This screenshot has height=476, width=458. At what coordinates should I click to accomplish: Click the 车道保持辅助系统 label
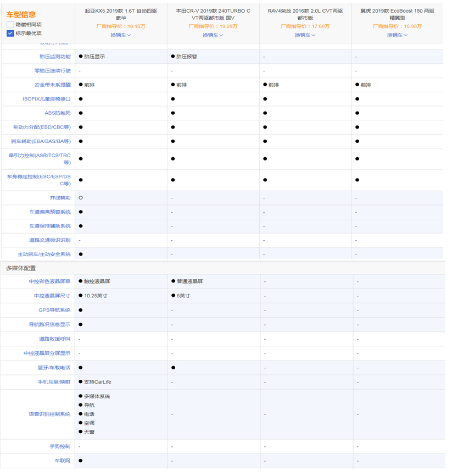pyautogui.click(x=50, y=226)
